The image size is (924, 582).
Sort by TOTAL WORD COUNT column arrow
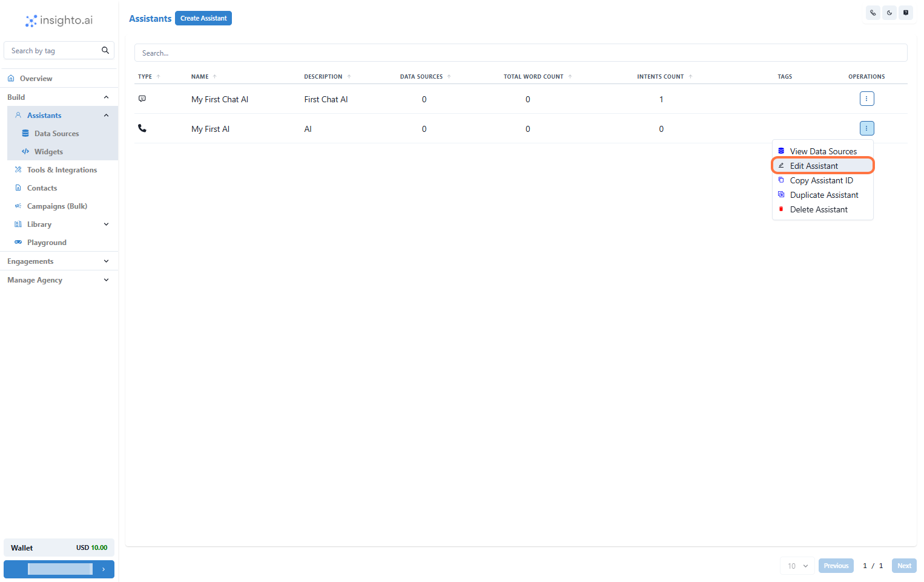570,76
